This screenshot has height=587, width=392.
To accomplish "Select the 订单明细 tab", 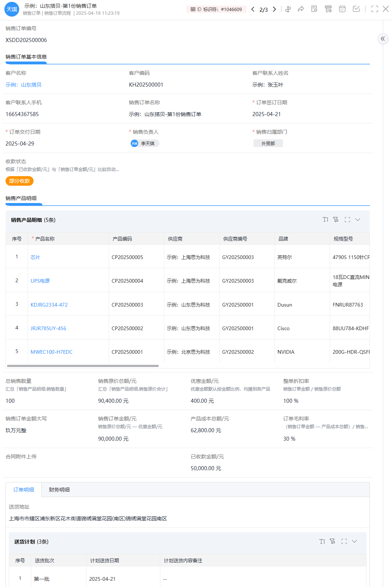I will (24, 490).
